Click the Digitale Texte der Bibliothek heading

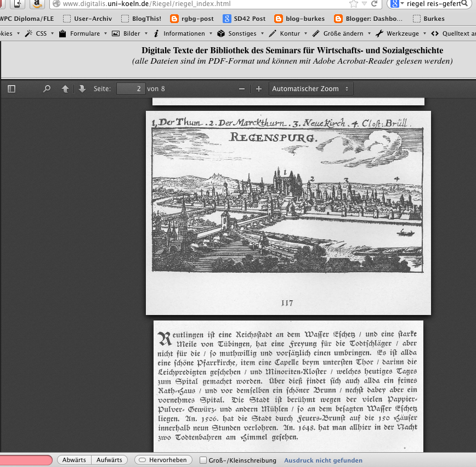292,50
